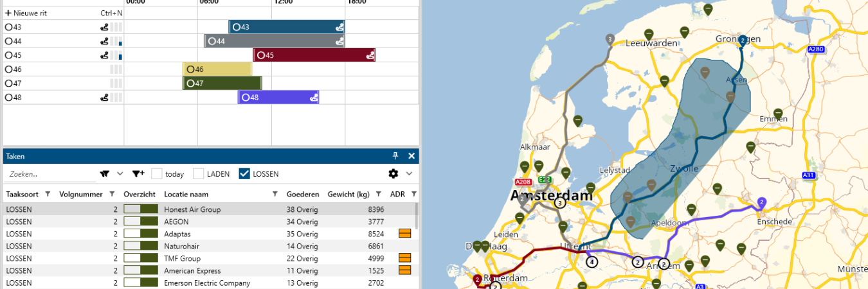This screenshot has height=289, width=868.
Task: Click the Taken table vertical scrollbar
Action: point(417,216)
